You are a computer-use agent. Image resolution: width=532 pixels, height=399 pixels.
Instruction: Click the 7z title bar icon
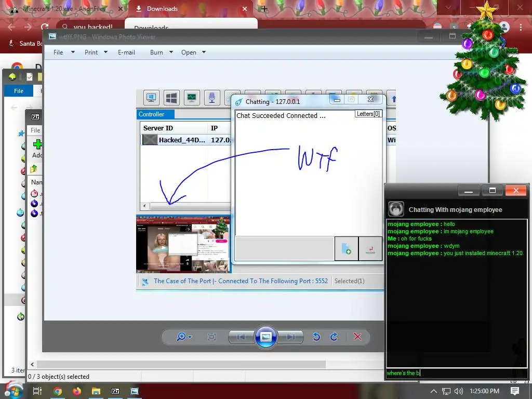[35, 117]
